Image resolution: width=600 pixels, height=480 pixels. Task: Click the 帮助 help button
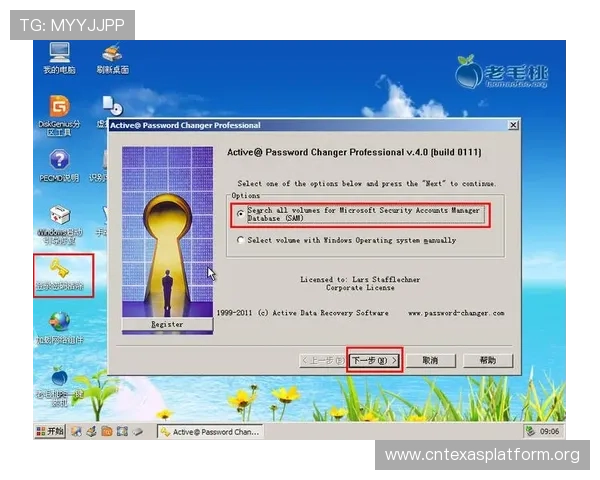tap(488, 360)
